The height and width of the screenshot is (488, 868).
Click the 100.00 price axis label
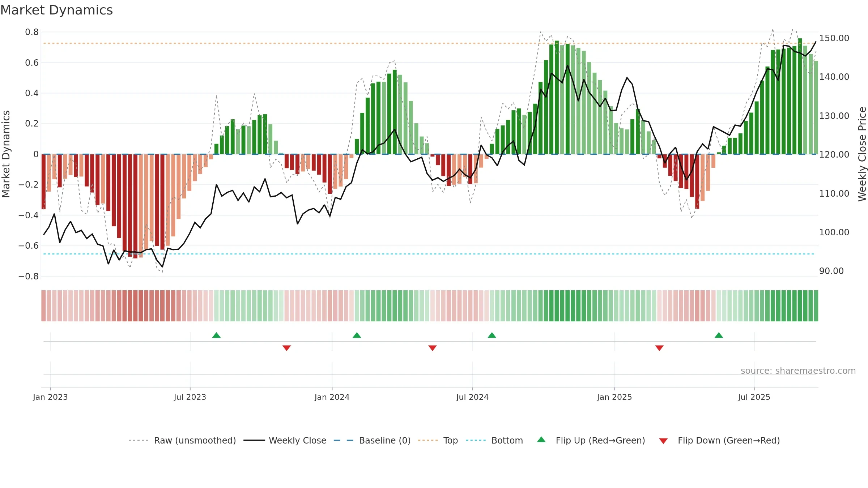point(834,232)
